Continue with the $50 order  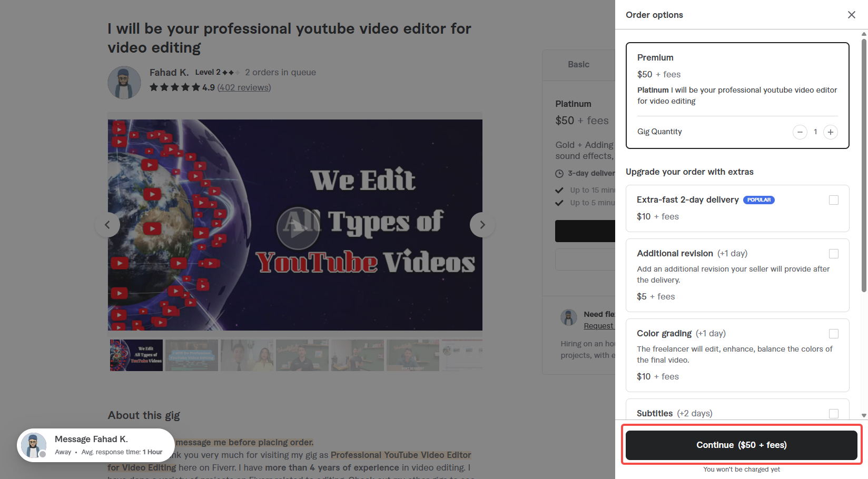[741, 445]
